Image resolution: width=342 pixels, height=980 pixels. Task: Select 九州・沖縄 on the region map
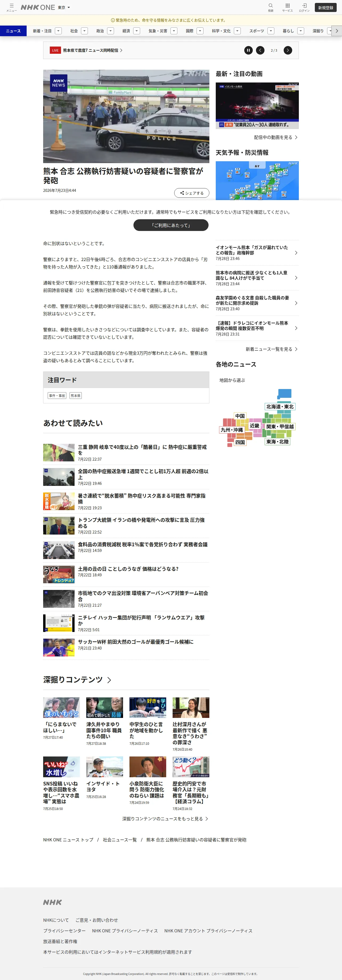coord(232,430)
